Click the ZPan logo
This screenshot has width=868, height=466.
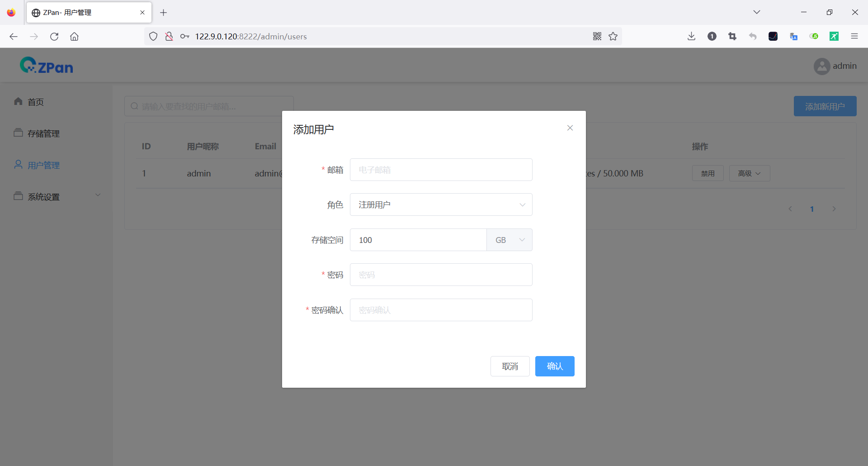(x=46, y=66)
